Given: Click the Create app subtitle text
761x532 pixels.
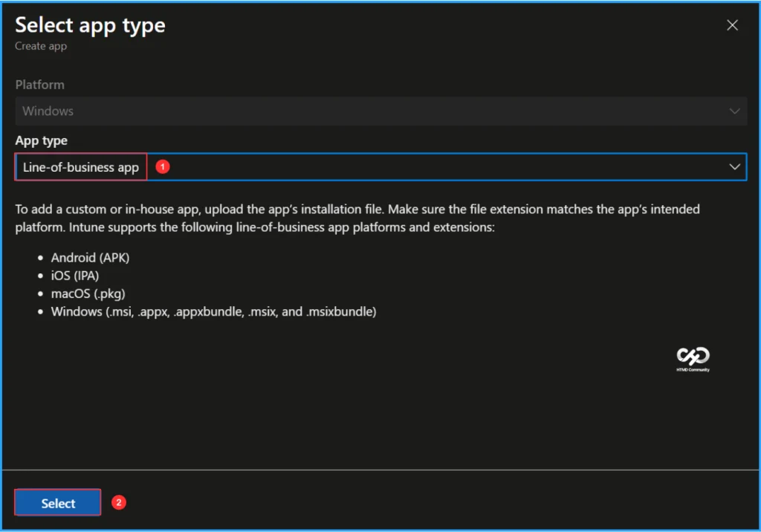Looking at the screenshot, I should tap(41, 46).
